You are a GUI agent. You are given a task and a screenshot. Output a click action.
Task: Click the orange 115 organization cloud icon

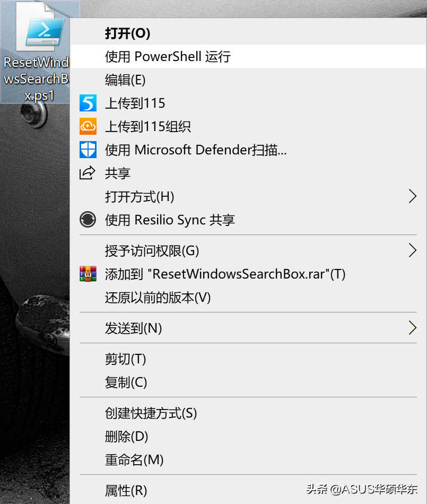pos(88,126)
